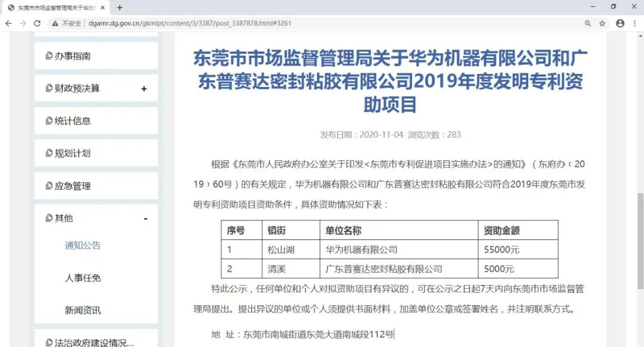Open 办事指南 in the sidebar
This screenshot has height=347, width=644.
[x=96, y=56]
